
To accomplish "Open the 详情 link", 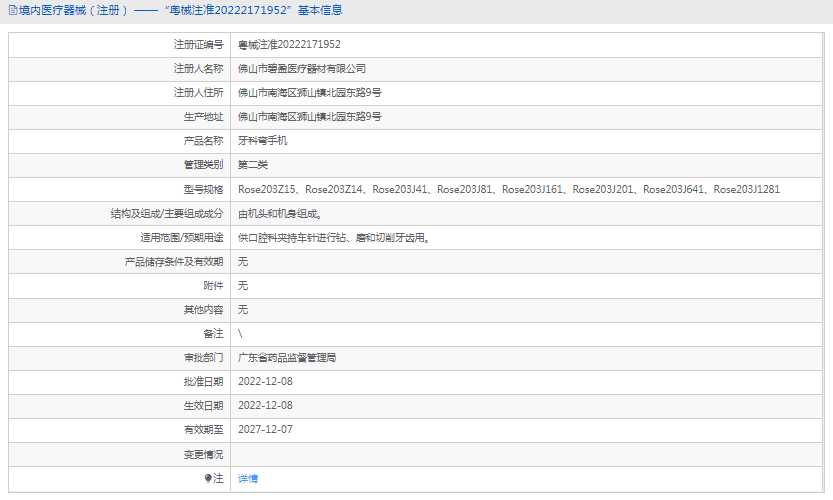I will [248, 479].
